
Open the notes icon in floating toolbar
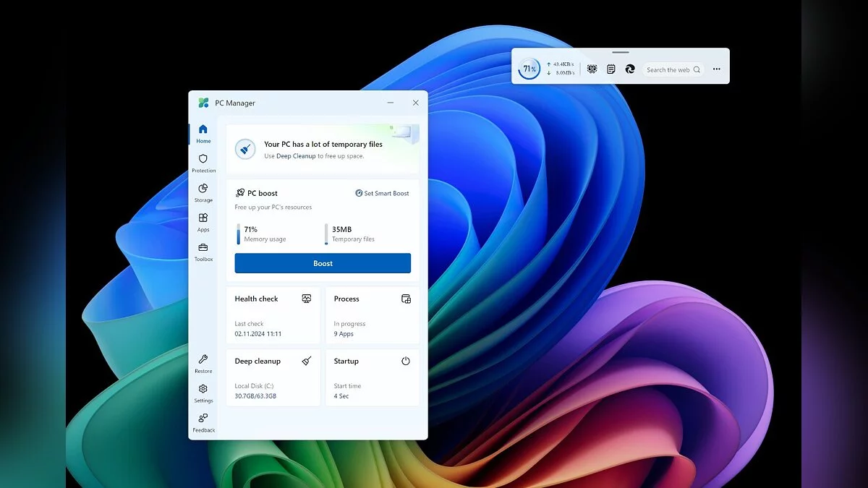pyautogui.click(x=611, y=69)
